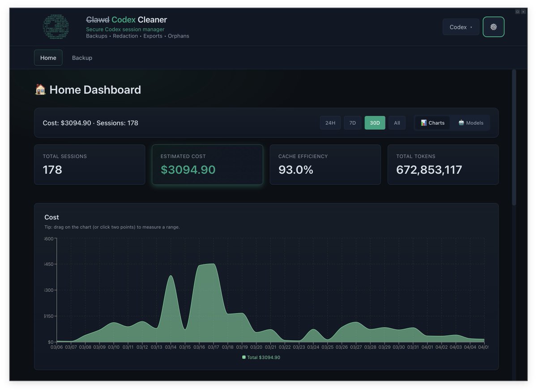Switch to the Backup tab

point(82,58)
